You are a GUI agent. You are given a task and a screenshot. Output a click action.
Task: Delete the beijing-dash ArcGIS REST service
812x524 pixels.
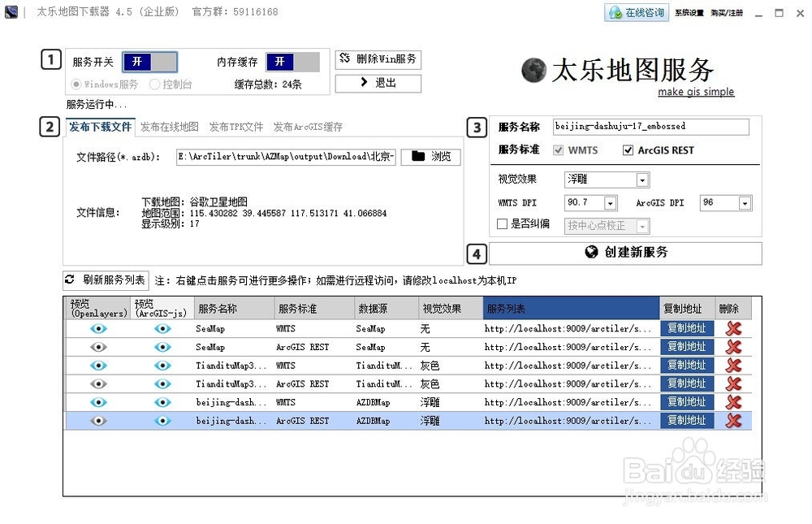[x=733, y=421]
